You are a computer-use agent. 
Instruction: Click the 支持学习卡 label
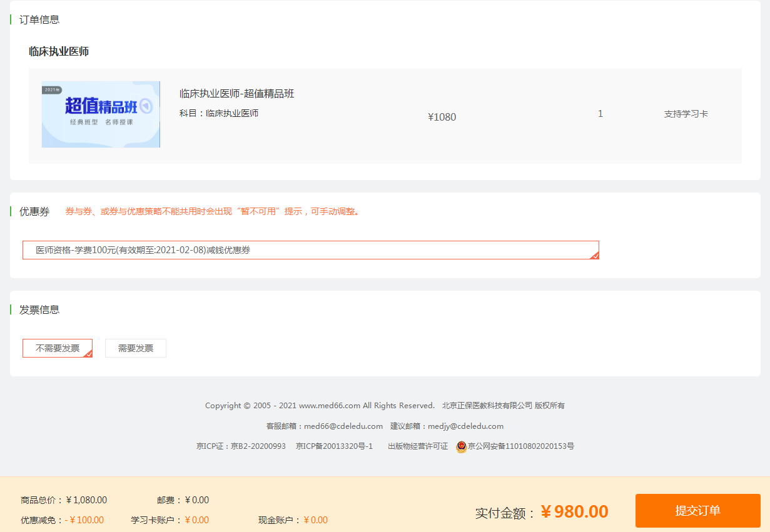pyautogui.click(x=686, y=114)
